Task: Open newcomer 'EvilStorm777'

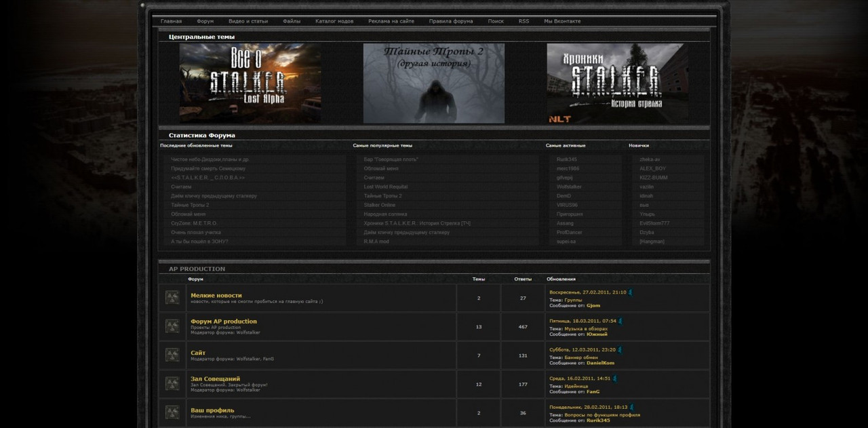Action: coord(654,223)
